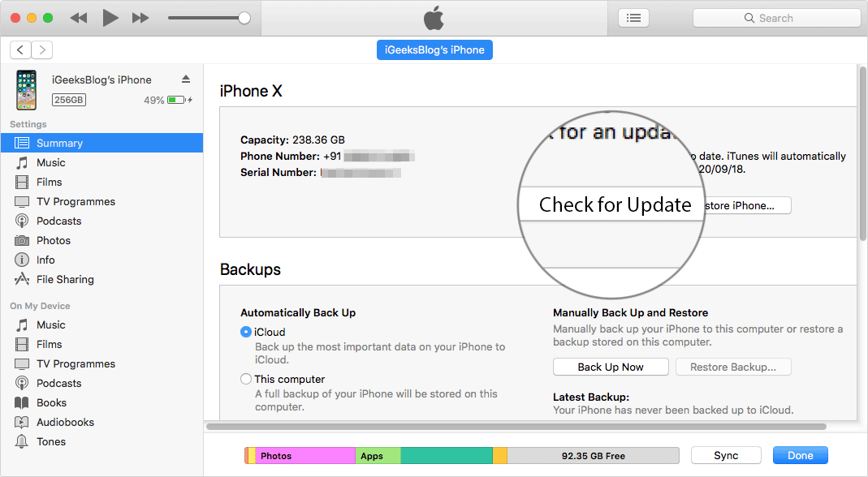Click the iPhone device thumbnail in the sidebar
This screenshot has height=477, width=868.
26,90
